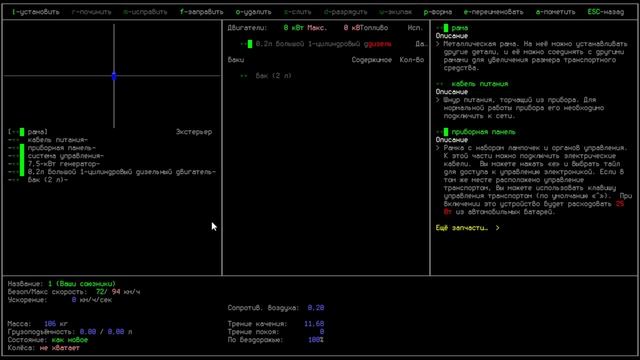Screen dimensions: 640x360
Task: Click the green bar beside 'рама' in the parts list
Action: [22, 132]
